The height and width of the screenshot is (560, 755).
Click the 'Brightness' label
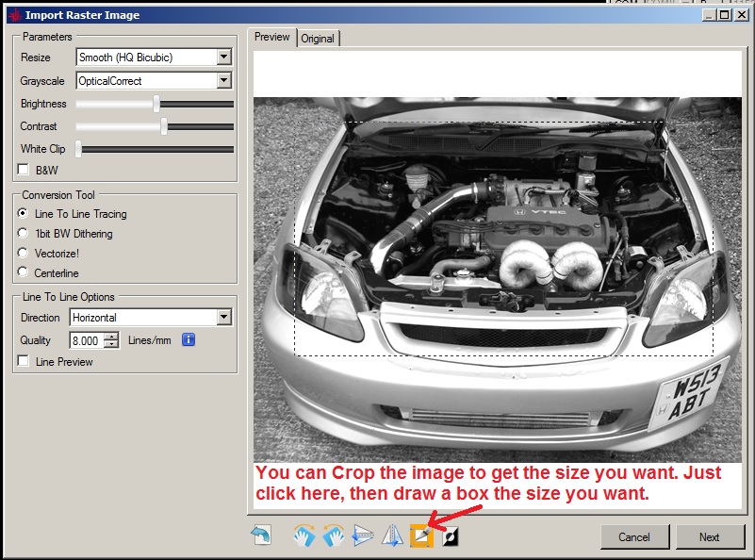tap(43, 104)
